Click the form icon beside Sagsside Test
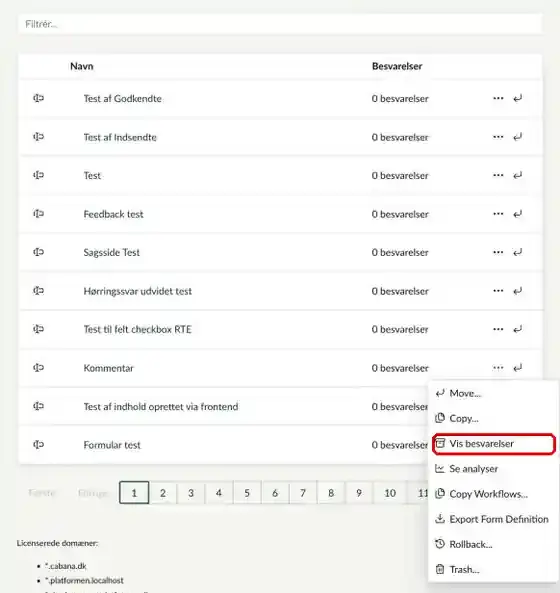 click(38, 252)
